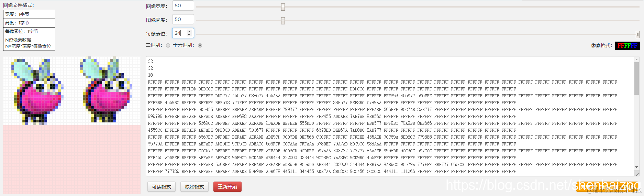The width and height of the screenshot is (644, 196).
Task: Click hex value 'FFF455' at row start
Action: point(155,158)
